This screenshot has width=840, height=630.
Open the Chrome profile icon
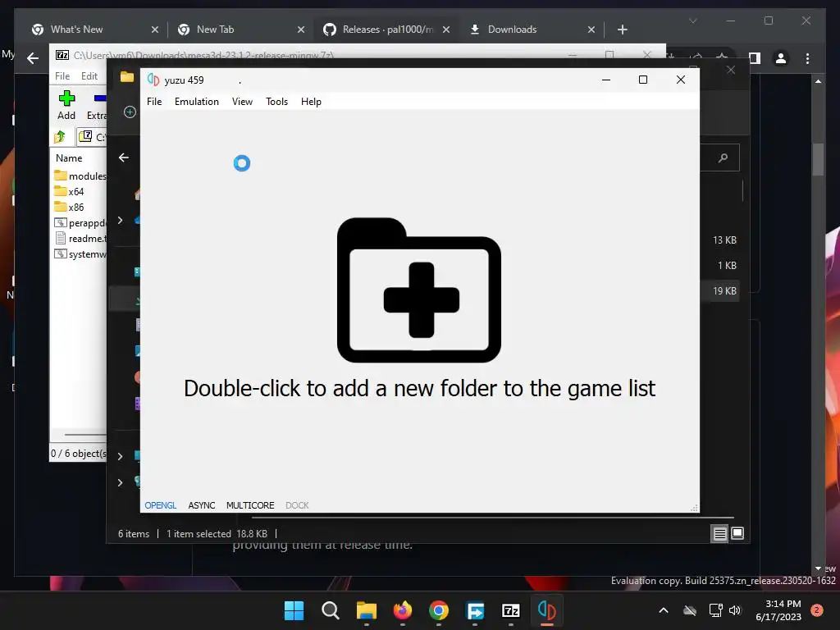(781, 58)
